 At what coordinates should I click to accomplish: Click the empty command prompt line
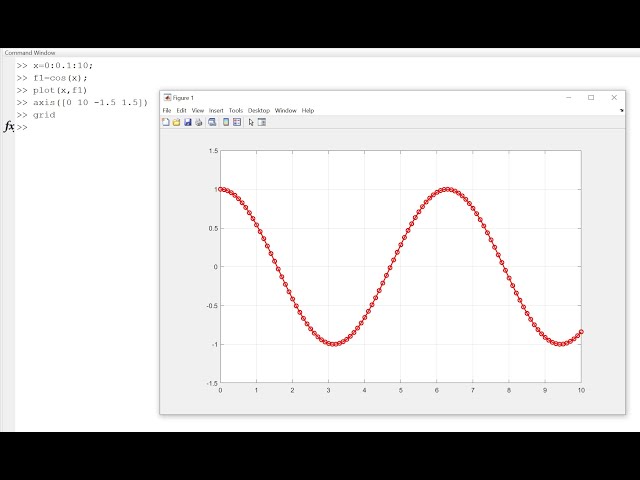coord(22,127)
